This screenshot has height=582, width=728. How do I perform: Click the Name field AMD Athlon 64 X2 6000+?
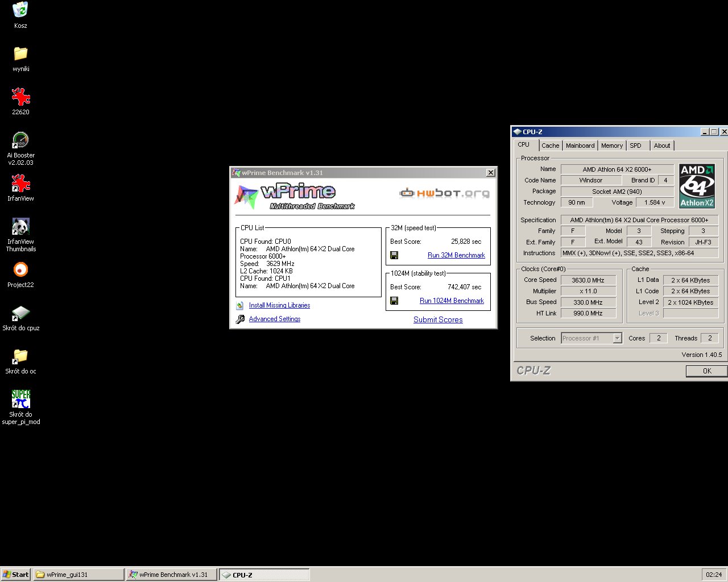pyautogui.click(x=617, y=169)
